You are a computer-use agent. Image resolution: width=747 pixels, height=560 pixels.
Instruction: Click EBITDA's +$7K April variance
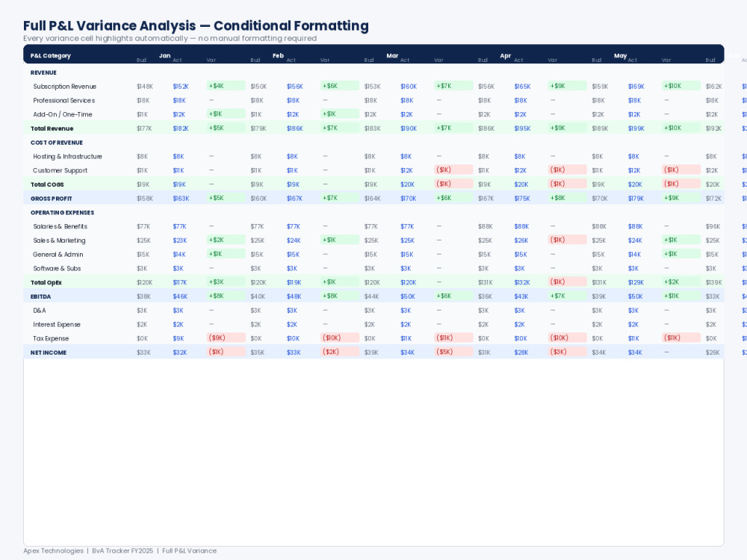pyautogui.click(x=568, y=296)
